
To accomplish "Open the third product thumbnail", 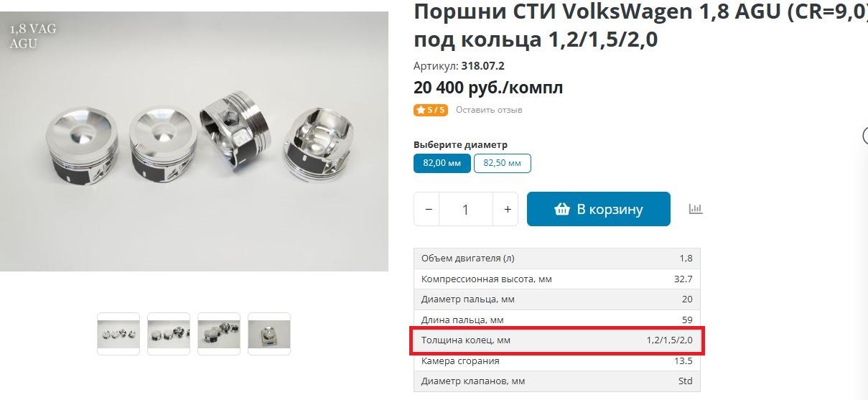I will (x=219, y=334).
